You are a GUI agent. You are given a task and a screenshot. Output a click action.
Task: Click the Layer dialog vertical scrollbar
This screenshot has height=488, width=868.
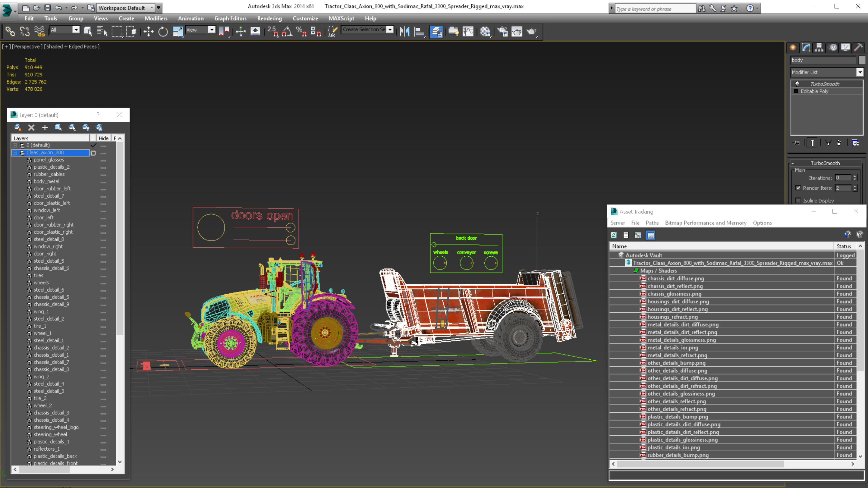[x=120, y=239]
